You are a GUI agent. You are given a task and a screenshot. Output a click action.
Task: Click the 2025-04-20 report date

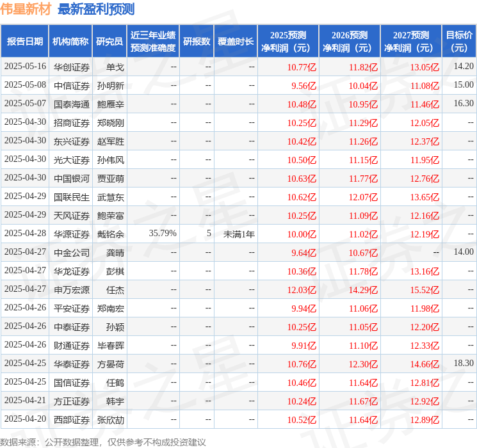coord(25,419)
